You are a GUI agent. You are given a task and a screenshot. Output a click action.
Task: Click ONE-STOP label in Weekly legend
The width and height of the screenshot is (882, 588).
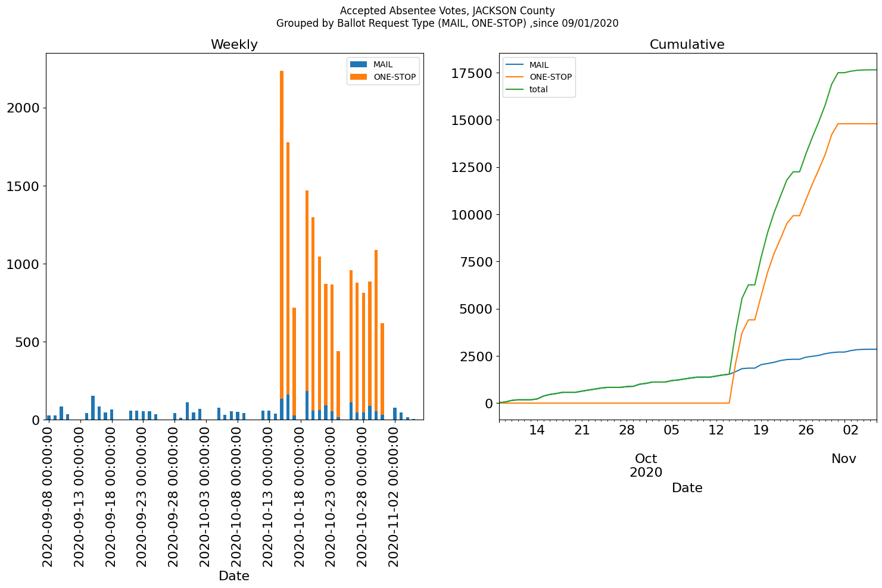(394, 77)
